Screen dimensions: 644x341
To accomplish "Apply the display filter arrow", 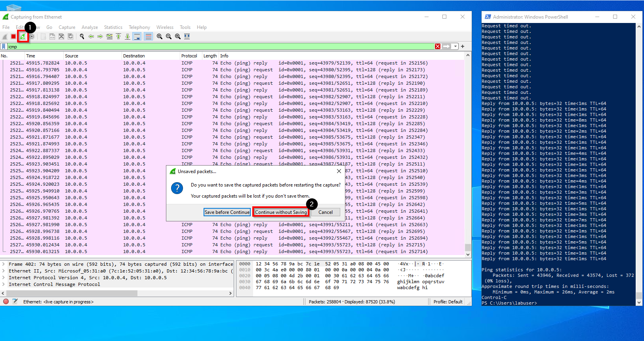I will click(x=446, y=46).
